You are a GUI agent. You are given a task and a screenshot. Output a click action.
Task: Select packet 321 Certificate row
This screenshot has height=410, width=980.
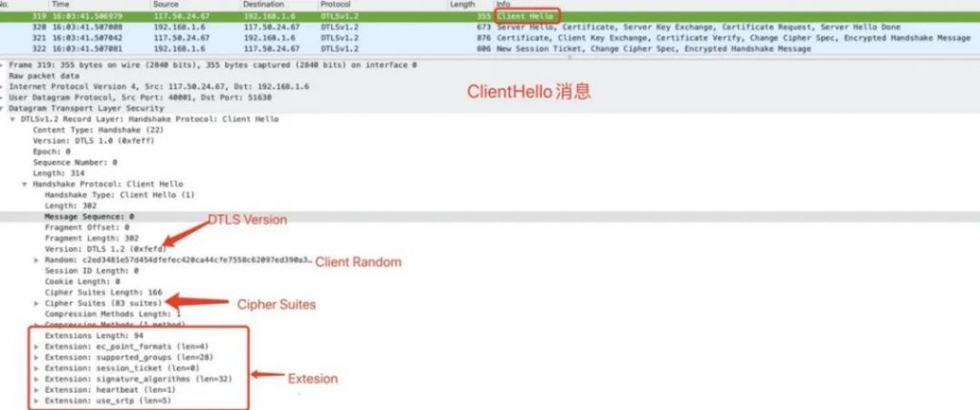pyautogui.click(x=490, y=38)
